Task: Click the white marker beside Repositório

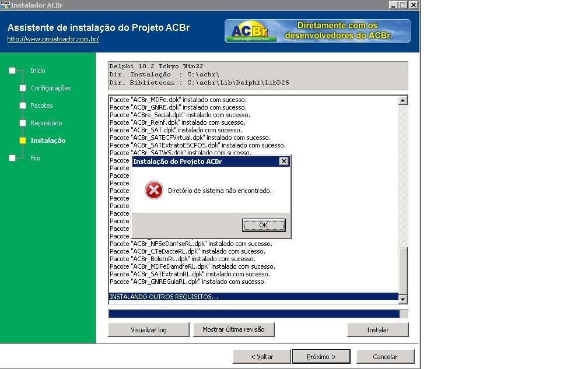Action: click(x=23, y=123)
